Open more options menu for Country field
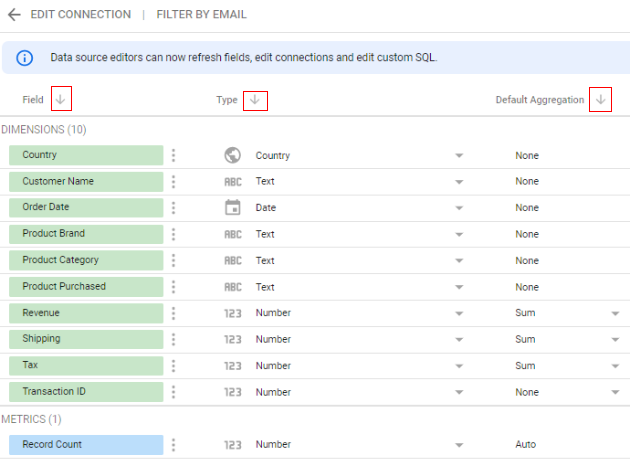 click(x=174, y=155)
